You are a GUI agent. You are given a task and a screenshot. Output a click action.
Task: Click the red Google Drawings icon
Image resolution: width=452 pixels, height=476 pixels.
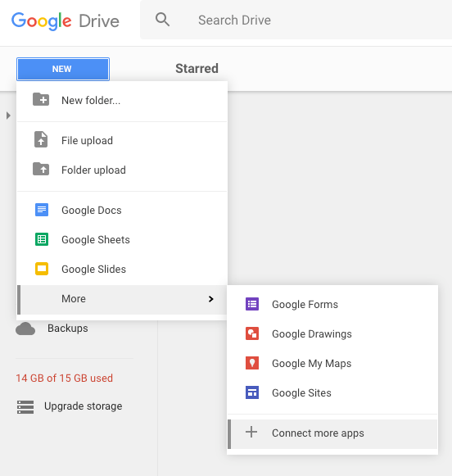point(252,333)
